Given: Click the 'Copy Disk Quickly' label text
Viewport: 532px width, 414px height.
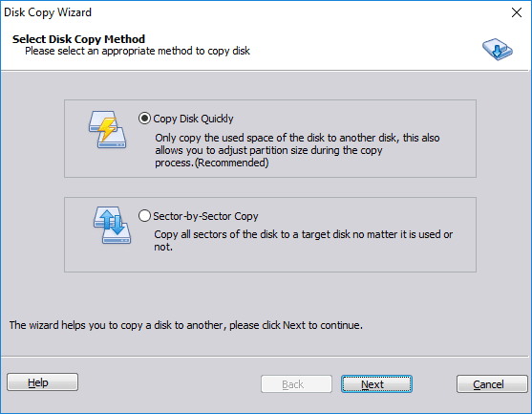Looking at the screenshot, I should pos(193,119).
